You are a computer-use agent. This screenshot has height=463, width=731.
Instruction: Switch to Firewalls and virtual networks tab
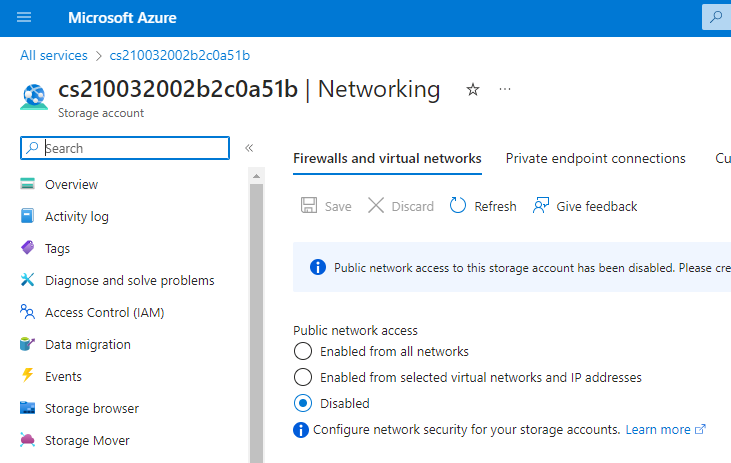(387, 159)
